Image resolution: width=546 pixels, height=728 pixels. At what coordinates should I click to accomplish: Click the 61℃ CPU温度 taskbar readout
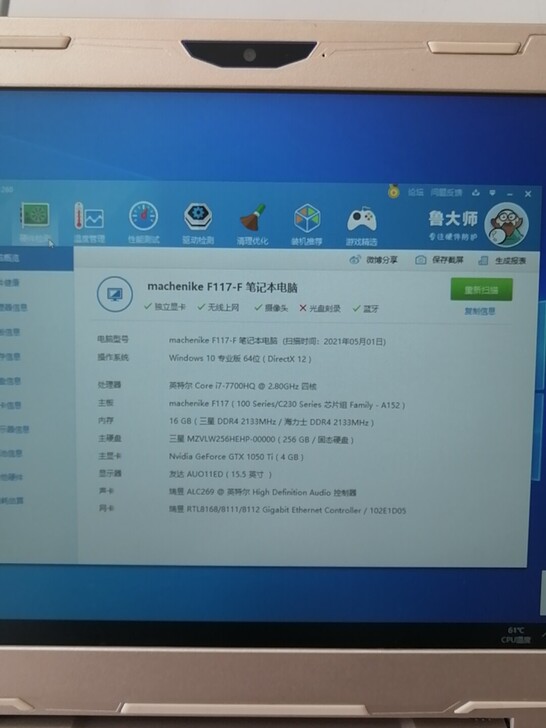[x=516, y=635]
